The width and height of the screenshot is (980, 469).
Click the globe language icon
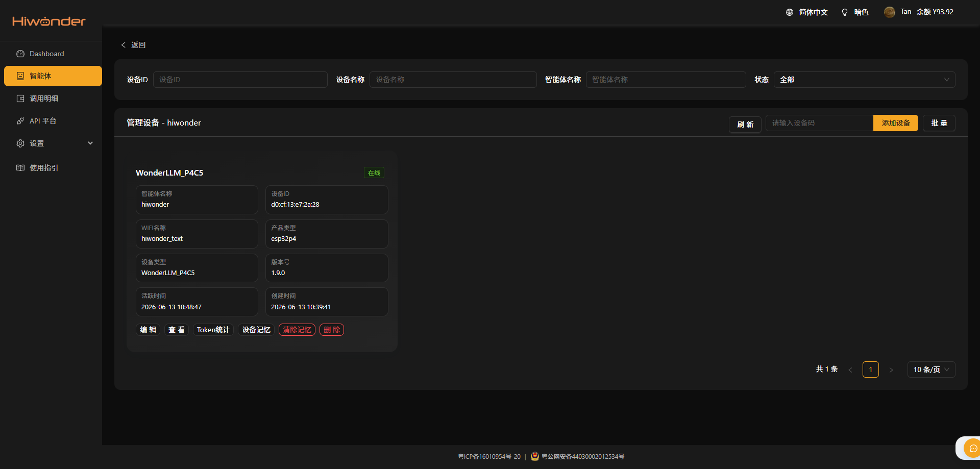click(x=790, y=12)
